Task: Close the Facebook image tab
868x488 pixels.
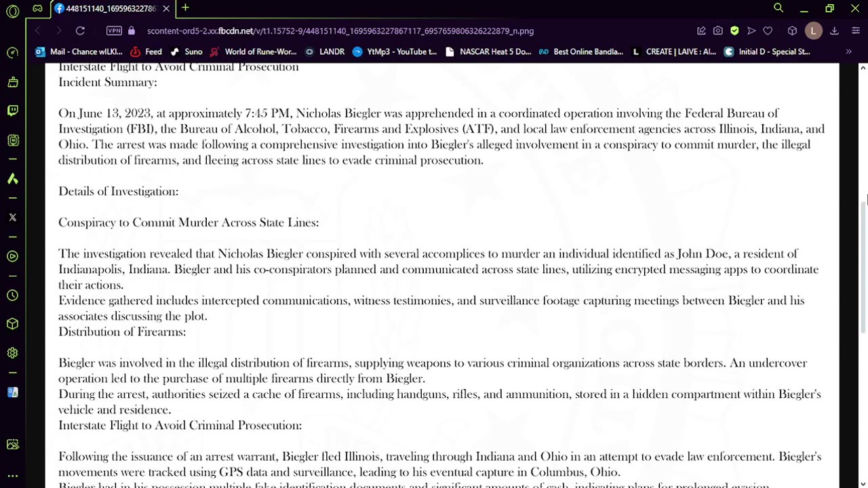Action: 166,9
